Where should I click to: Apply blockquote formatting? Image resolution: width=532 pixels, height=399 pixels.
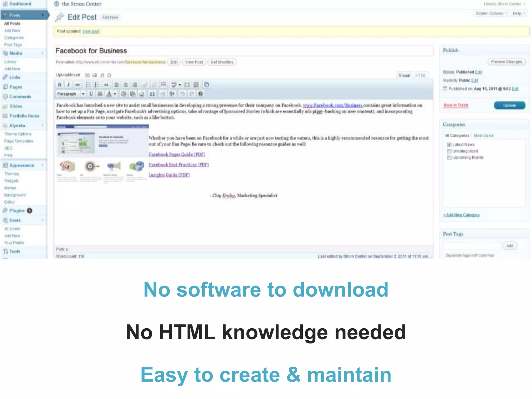[x=106, y=85]
